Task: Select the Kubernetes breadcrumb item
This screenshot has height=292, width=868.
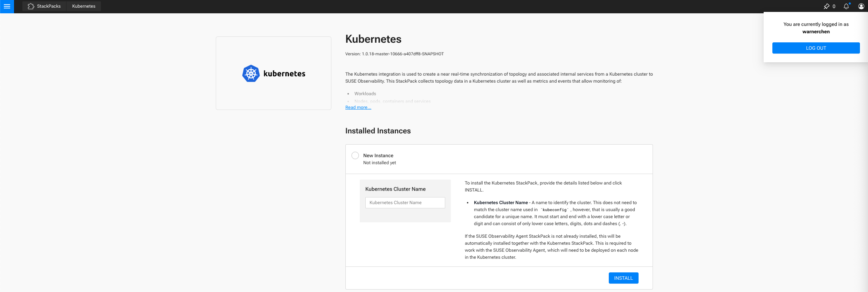Action: tap(84, 6)
